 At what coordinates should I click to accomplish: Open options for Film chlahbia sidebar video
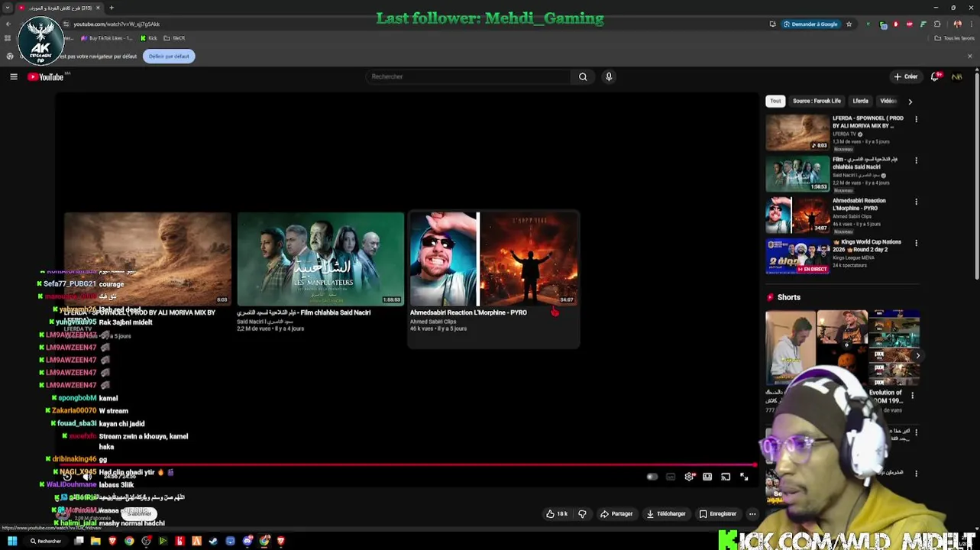[x=916, y=161]
